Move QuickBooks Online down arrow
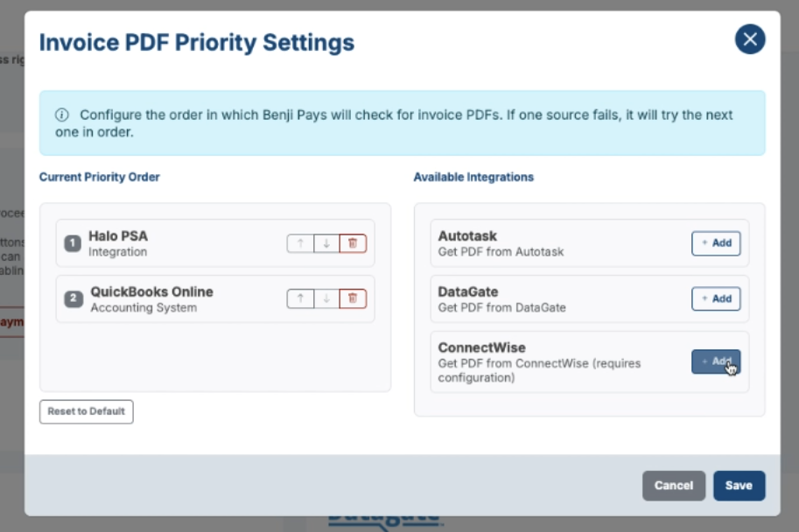This screenshot has width=799, height=532. tap(326, 298)
